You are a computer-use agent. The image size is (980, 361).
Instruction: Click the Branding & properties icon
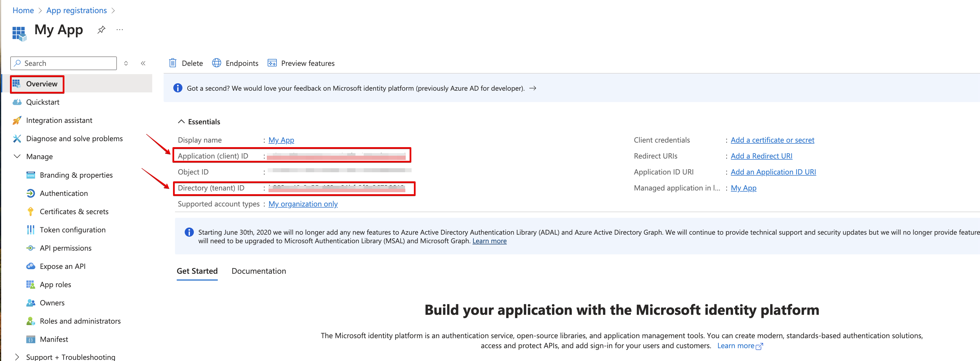click(x=31, y=175)
